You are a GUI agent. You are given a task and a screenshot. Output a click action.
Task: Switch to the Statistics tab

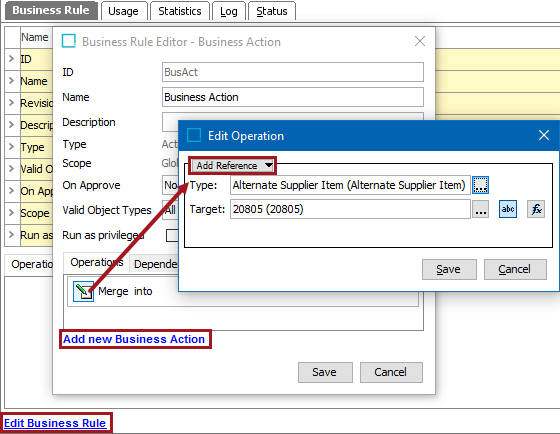tap(180, 11)
